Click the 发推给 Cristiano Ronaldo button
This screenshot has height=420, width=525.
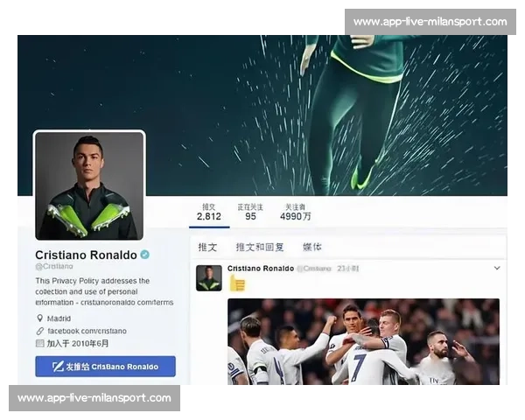106,367
